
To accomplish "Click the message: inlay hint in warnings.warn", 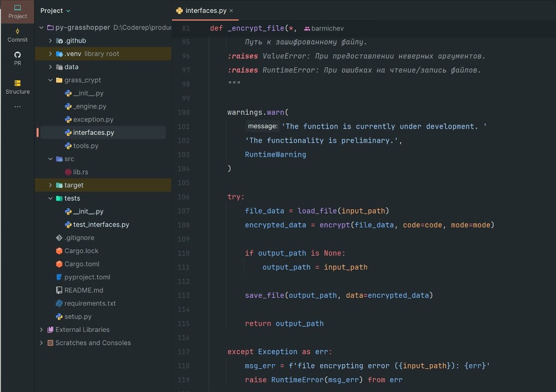I will coord(262,126).
